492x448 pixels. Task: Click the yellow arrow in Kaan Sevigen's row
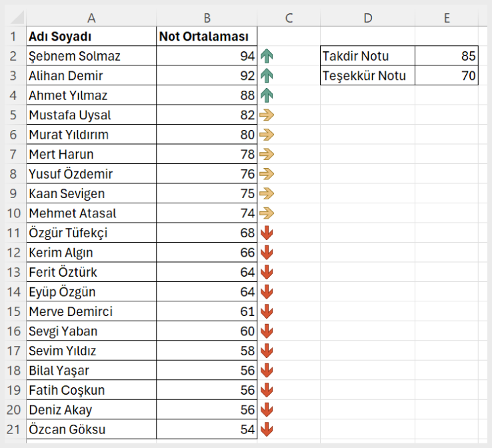tap(267, 193)
